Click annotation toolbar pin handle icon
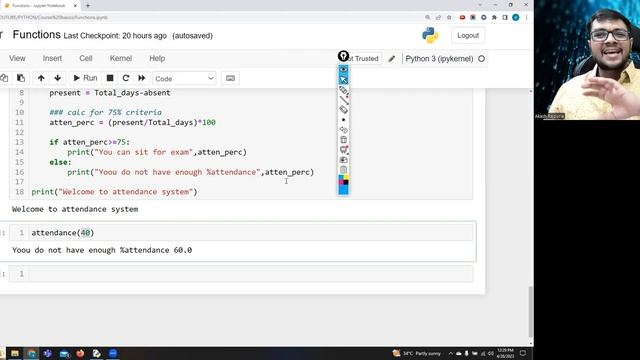640x360 pixels. pos(344,56)
